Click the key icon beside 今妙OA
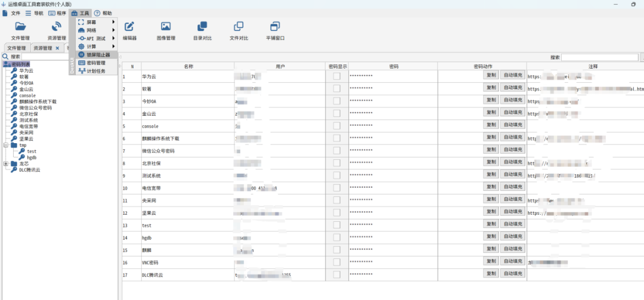This screenshot has width=644, height=300. 14,83
